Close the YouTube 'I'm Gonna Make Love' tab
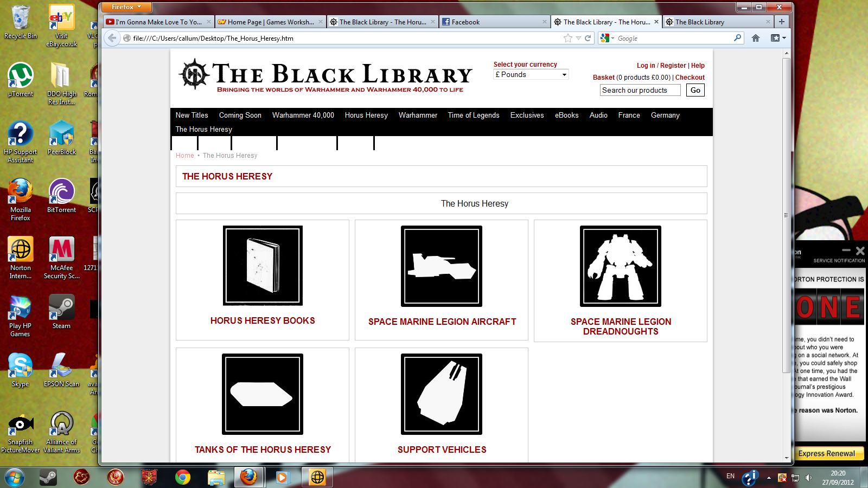Screen dimensions: 868x488 pyautogui.click(x=209, y=22)
